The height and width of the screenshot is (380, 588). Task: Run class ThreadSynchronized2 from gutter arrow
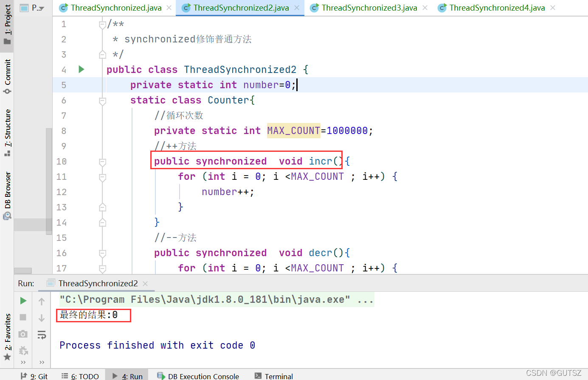(x=82, y=69)
